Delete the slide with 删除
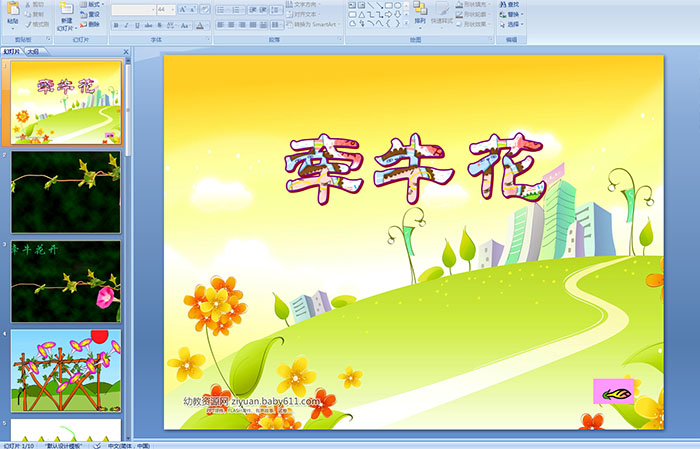 pyautogui.click(x=91, y=24)
